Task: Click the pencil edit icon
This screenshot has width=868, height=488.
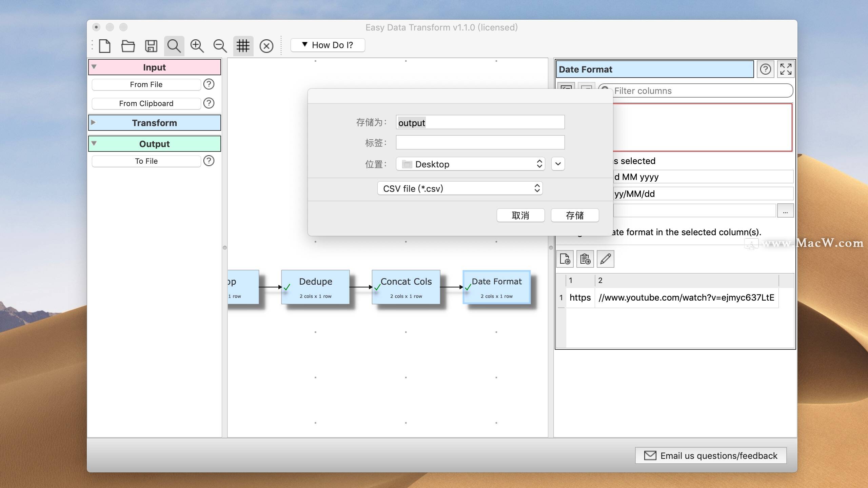Action: coord(606,259)
